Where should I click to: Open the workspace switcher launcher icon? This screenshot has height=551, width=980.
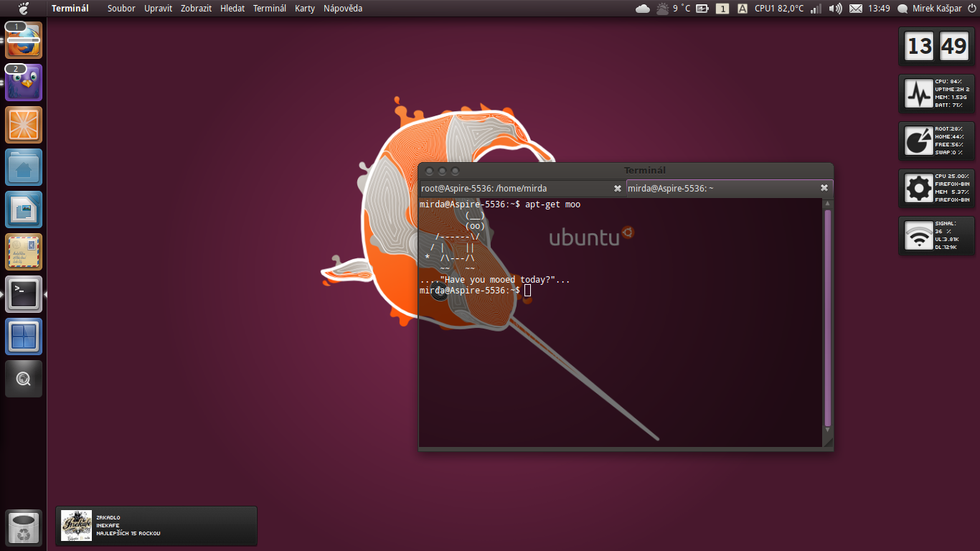click(x=24, y=336)
